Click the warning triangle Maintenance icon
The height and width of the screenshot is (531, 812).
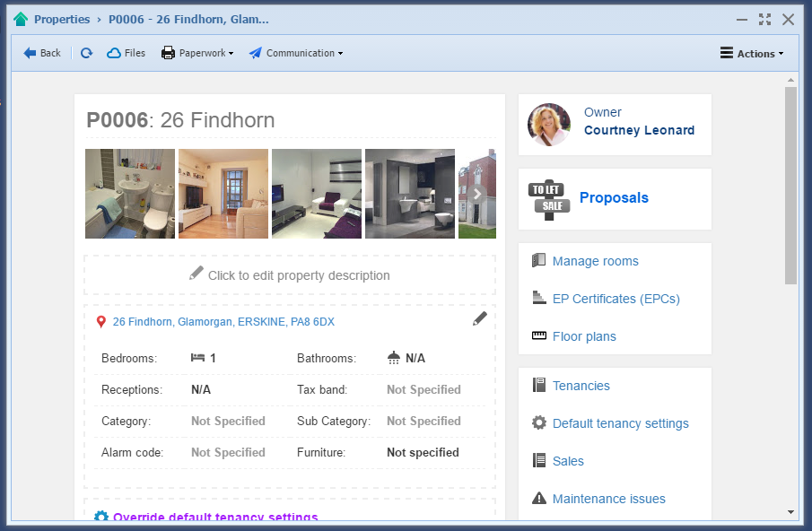click(539, 498)
